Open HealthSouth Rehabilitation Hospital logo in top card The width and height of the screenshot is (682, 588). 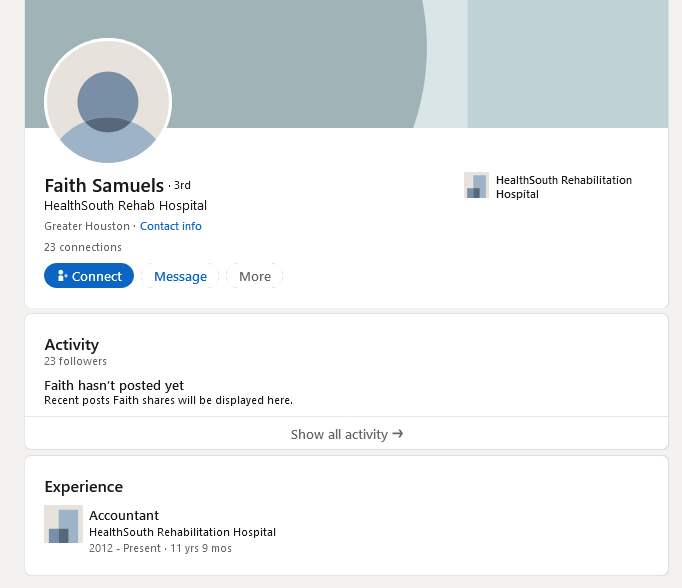(x=476, y=185)
